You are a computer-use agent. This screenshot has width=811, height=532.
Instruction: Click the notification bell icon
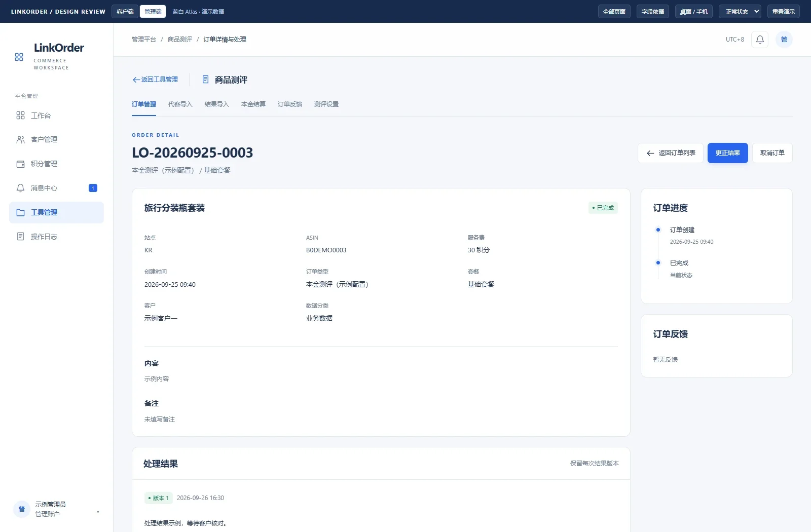760,40
